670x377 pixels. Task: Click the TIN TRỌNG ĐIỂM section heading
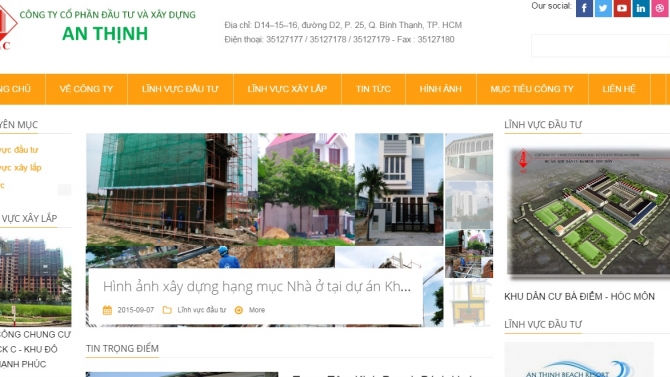pos(122,348)
